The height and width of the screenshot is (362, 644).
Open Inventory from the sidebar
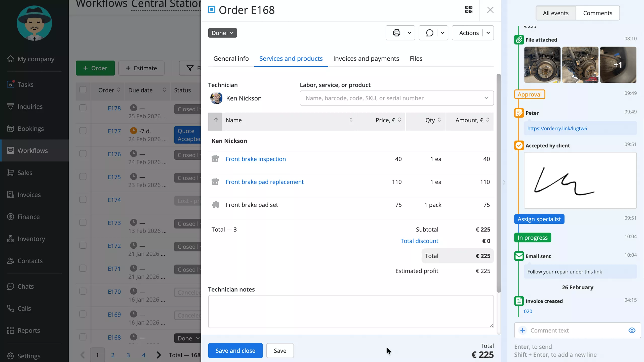31,239
